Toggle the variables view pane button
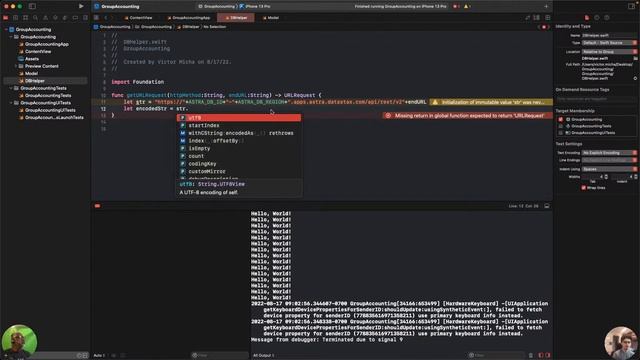This screenshot has height=360, width=640. 541,356
